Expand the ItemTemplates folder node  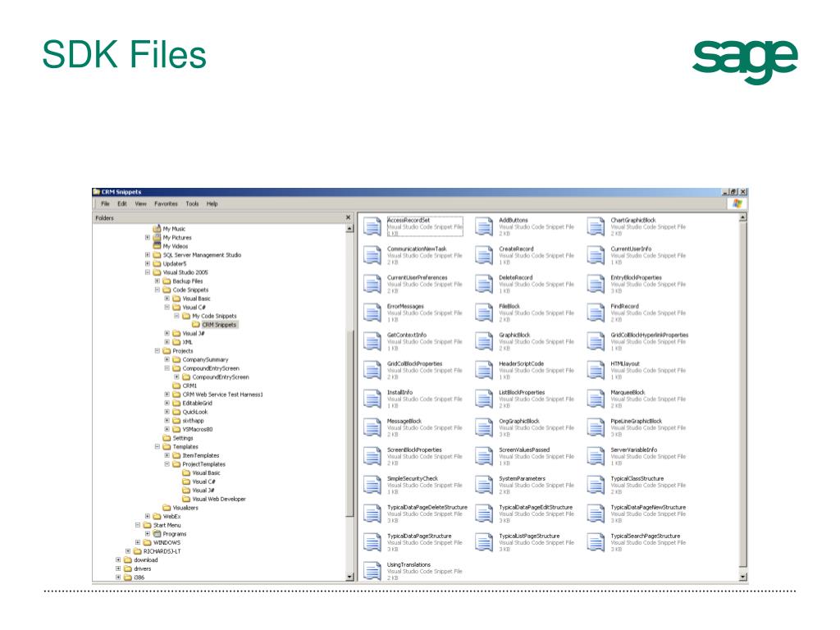167,455
